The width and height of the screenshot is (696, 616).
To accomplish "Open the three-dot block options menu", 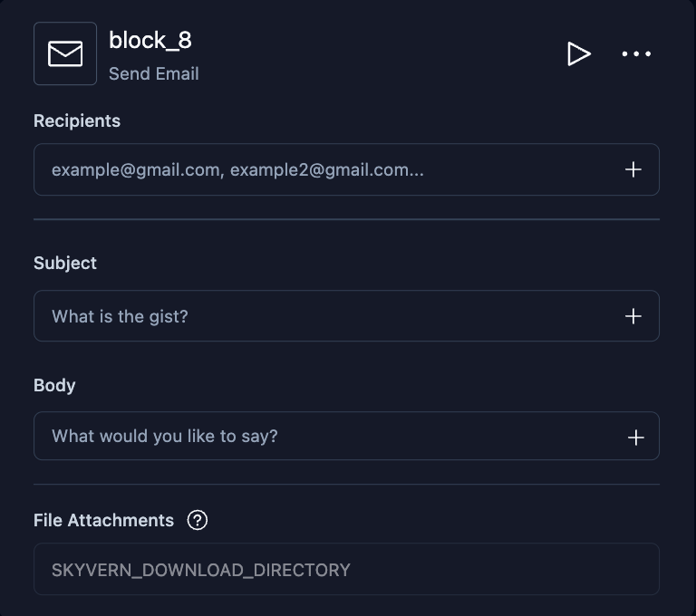I will click(x=636, y=53).
